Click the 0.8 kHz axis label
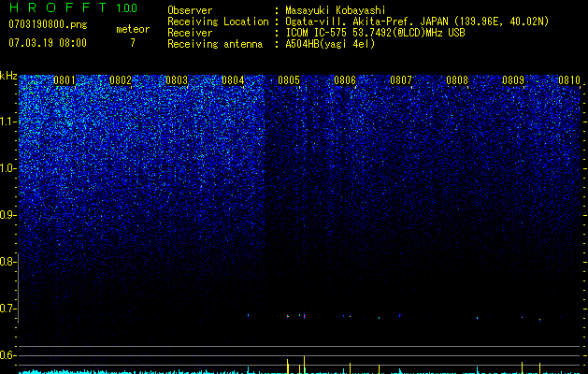Image resolution: width=588 pixels, height=374 pixels. (7, 262)
